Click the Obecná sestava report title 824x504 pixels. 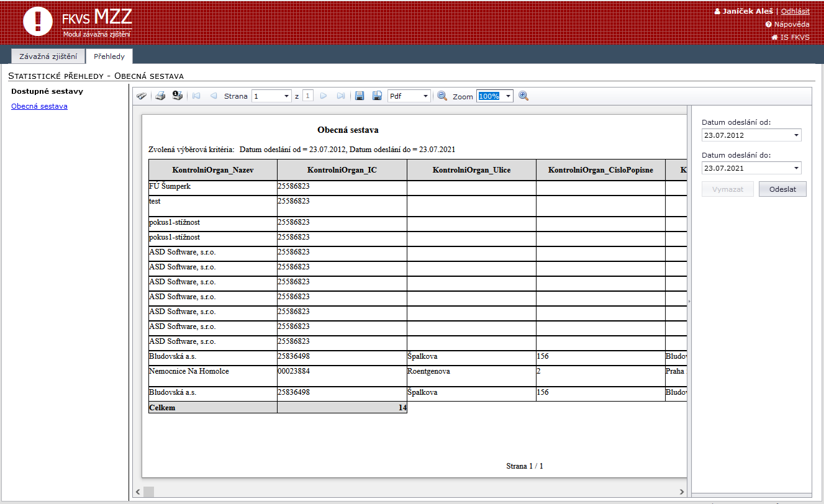[x=348, y=130]
